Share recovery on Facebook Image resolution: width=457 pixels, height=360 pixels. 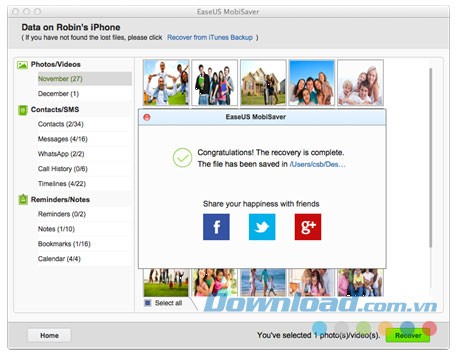click(216, 227)
